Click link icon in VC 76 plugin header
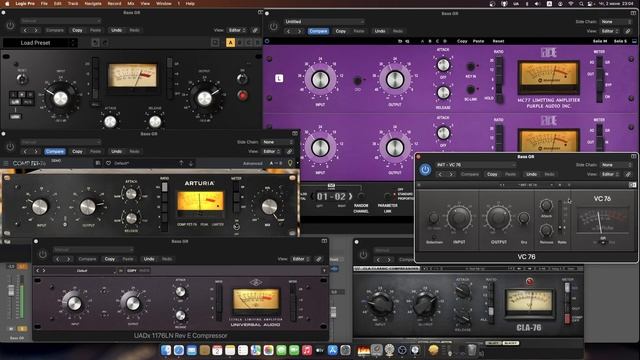This screenshot has height=360, width=640. (x=628, y=174)
